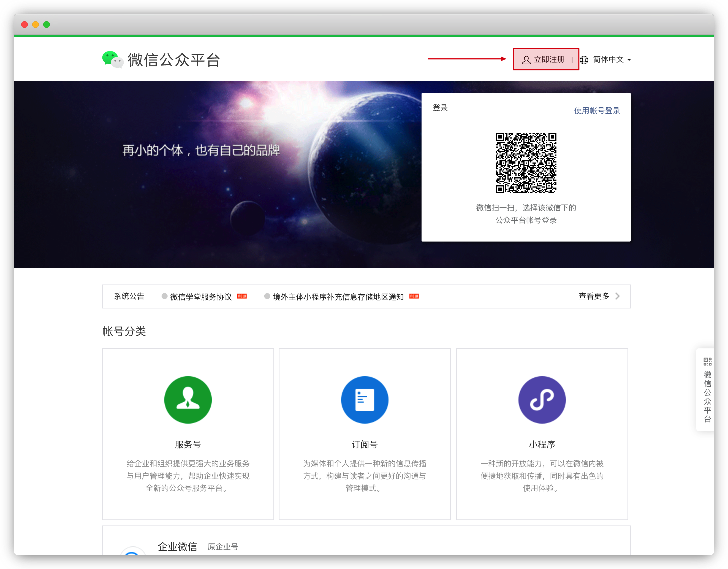Expand the language dropdown arrow
This screenshot has height=569, width=728.
pos(629,60)
